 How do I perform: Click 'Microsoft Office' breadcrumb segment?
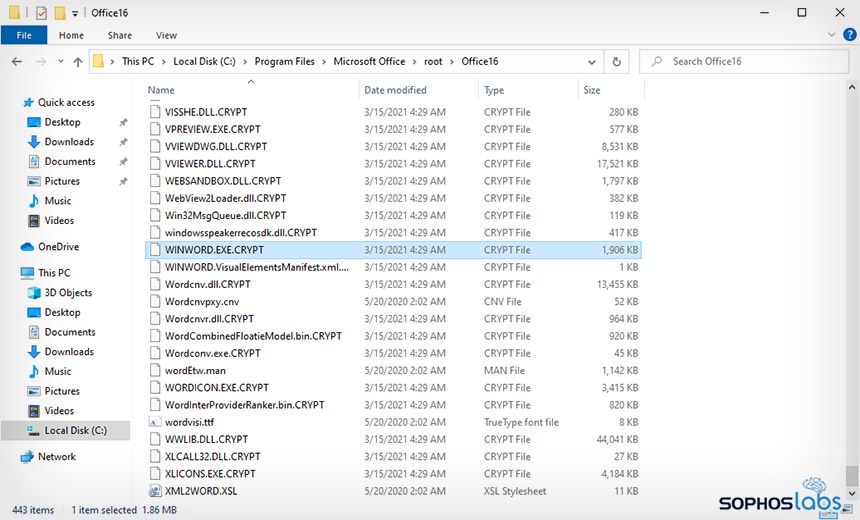click(x=369, y=61)
